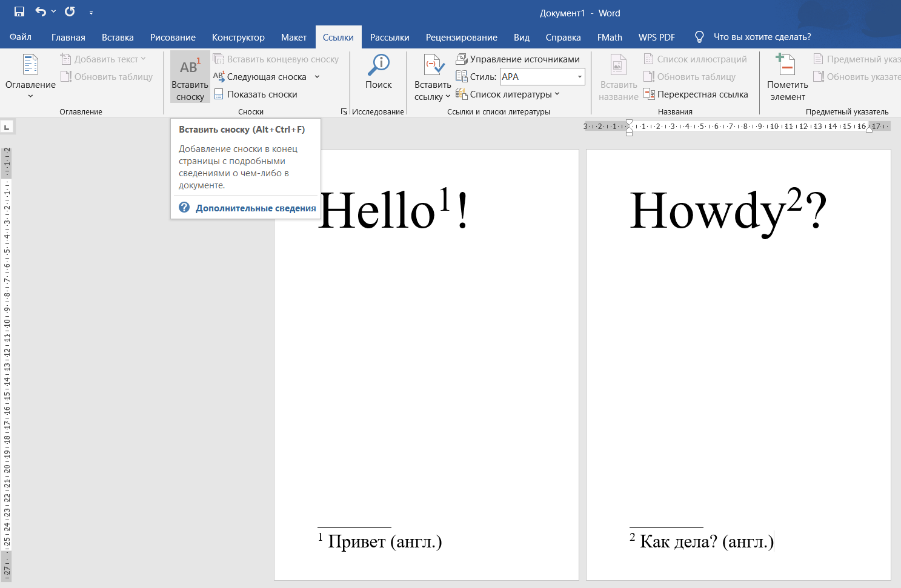Open the Сноски group dialog launcher
The width and height of the screenshot is (901, 588).
(344, 111)
